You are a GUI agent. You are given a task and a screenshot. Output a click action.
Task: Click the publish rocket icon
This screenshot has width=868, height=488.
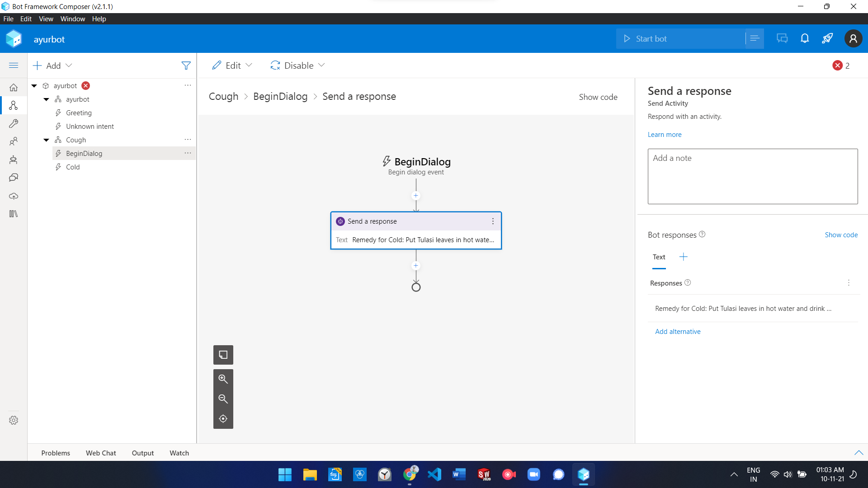point(827,38)
